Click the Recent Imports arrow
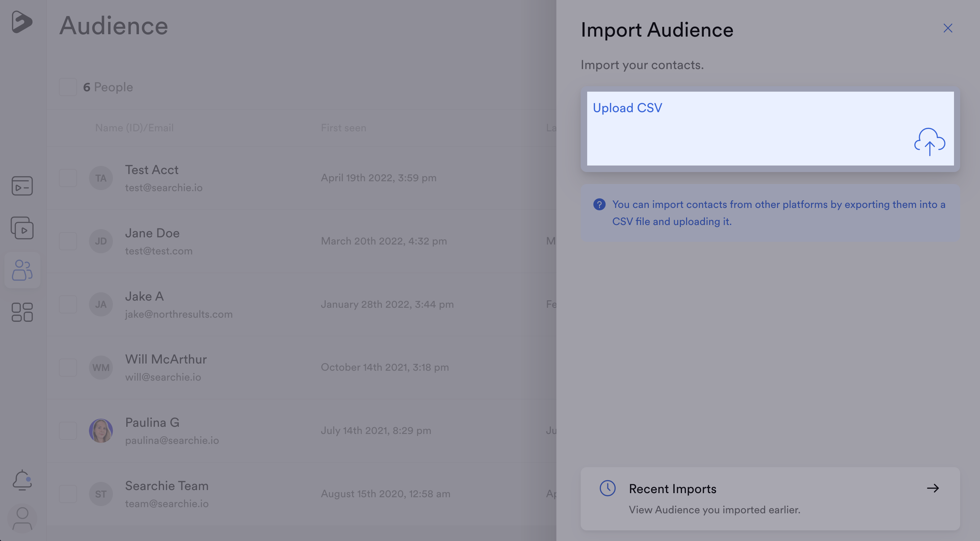 (933, 488)
